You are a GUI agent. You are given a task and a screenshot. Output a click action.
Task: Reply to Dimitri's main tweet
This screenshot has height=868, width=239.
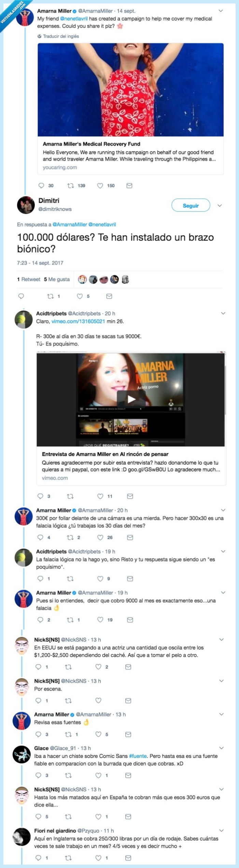pos(21,296)
